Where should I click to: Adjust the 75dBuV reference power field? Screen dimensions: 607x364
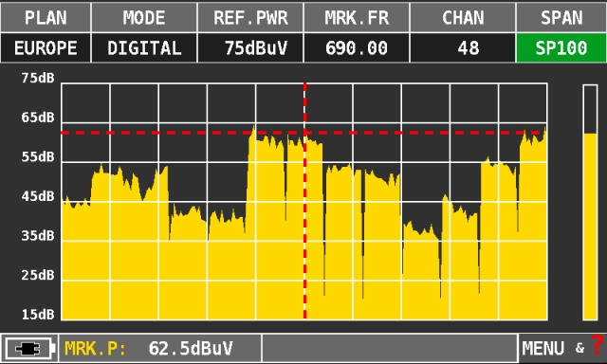click(250, 48)
